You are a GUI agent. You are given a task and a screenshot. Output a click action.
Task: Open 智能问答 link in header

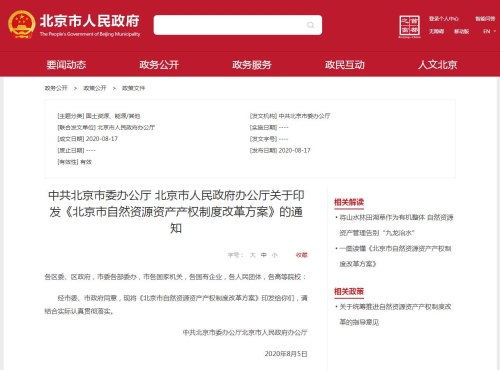pyautogui.click(x=485, y=19)
